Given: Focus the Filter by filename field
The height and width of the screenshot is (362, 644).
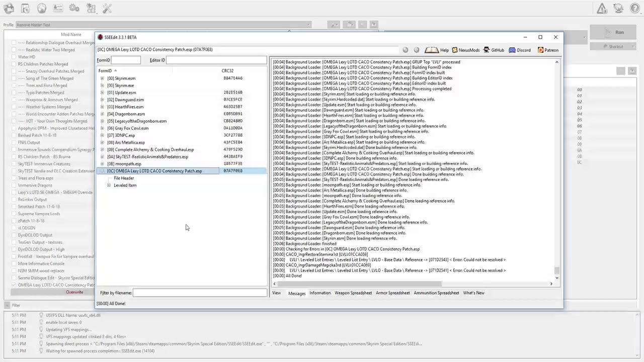Looking at the screenshot, I should coord(200,293).
